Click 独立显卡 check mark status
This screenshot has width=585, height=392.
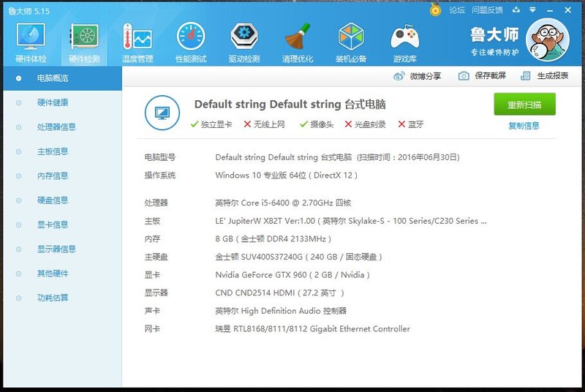(211, 124)
